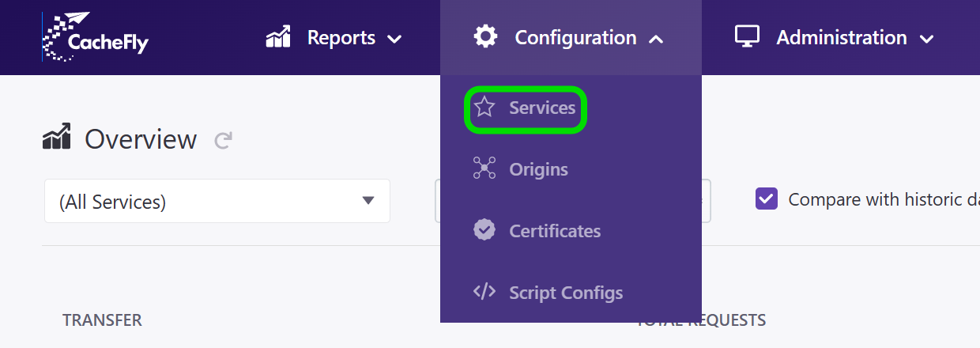Open the (All Services) dropdown

coord(217,201)
